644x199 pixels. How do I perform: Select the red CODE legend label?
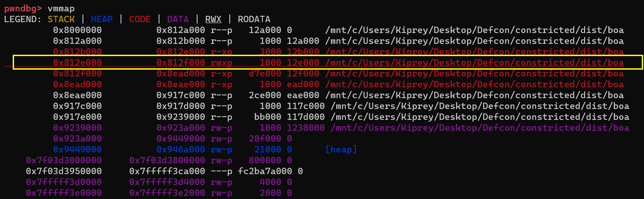[140, 19]
